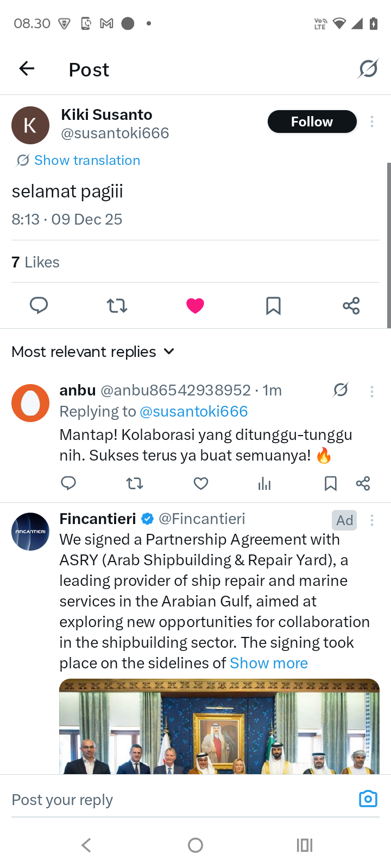Image resolution: width=391 pixels, height=868 pixels.
Task: View analytics for anbu's reply
Action: pos(264,483)
